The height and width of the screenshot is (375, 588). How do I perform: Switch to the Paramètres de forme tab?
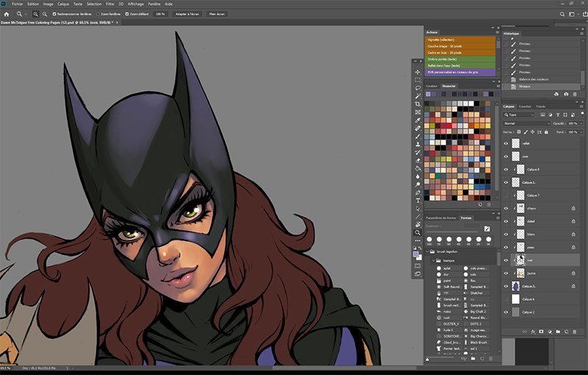(x=441, y=218)
